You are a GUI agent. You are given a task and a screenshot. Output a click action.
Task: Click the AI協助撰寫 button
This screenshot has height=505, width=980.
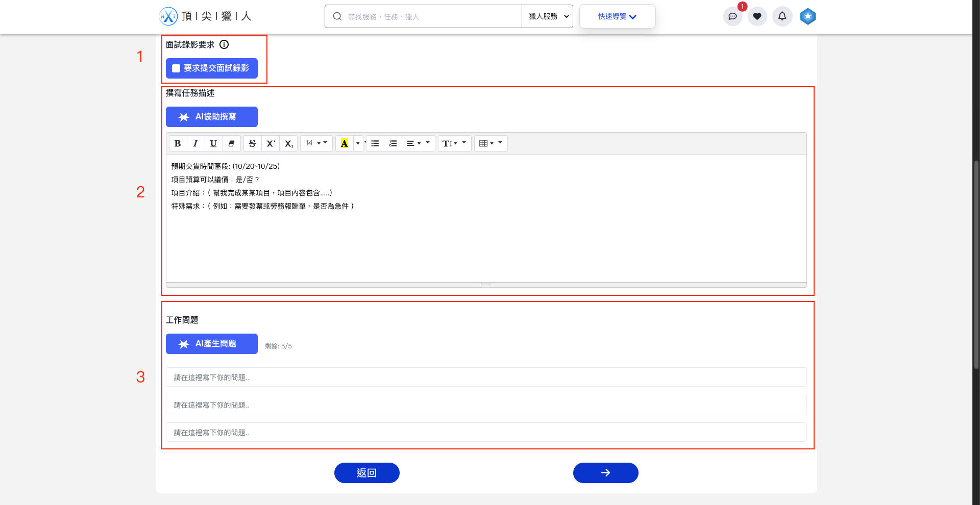(211, 117)
